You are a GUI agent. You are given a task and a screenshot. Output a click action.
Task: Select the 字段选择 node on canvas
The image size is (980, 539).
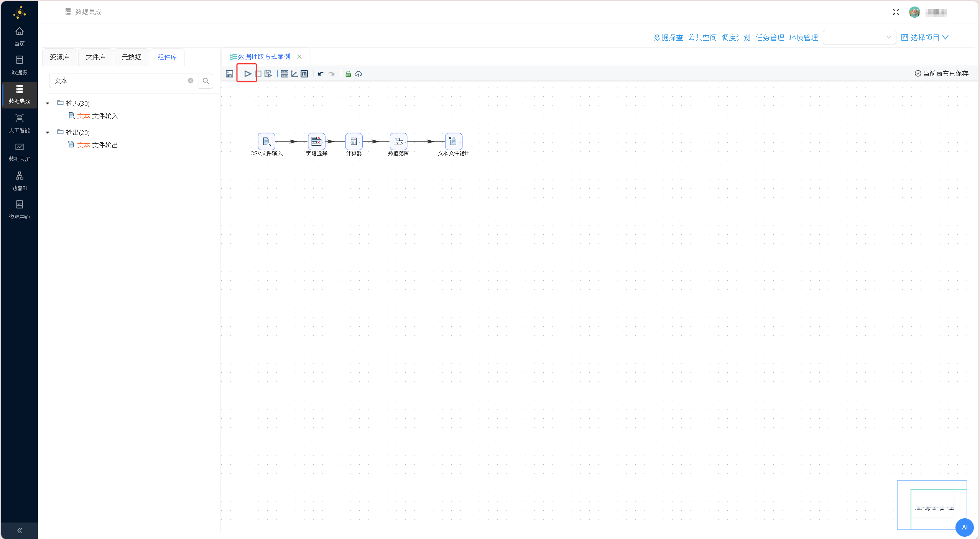317,141
